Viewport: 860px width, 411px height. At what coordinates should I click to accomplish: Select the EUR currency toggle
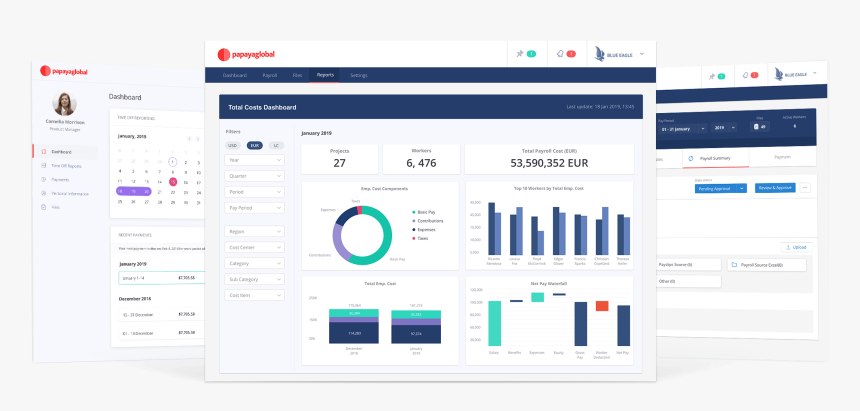255,145
